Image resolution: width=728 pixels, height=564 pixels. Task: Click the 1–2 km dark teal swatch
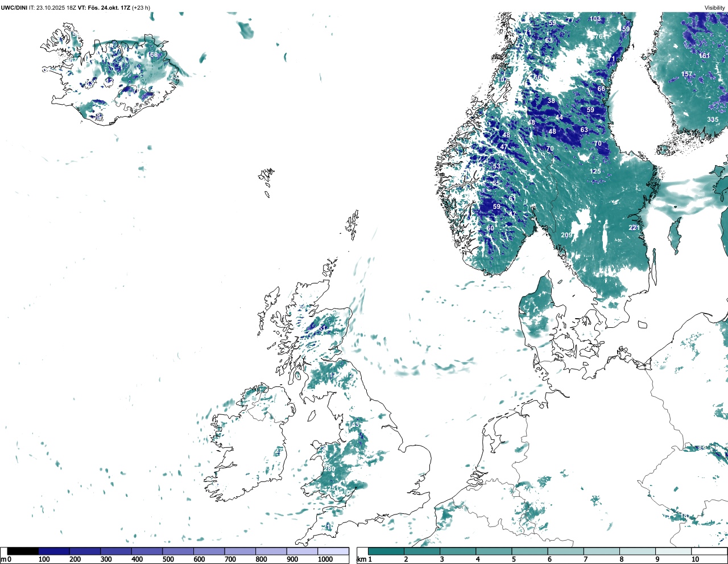point(386,551)
